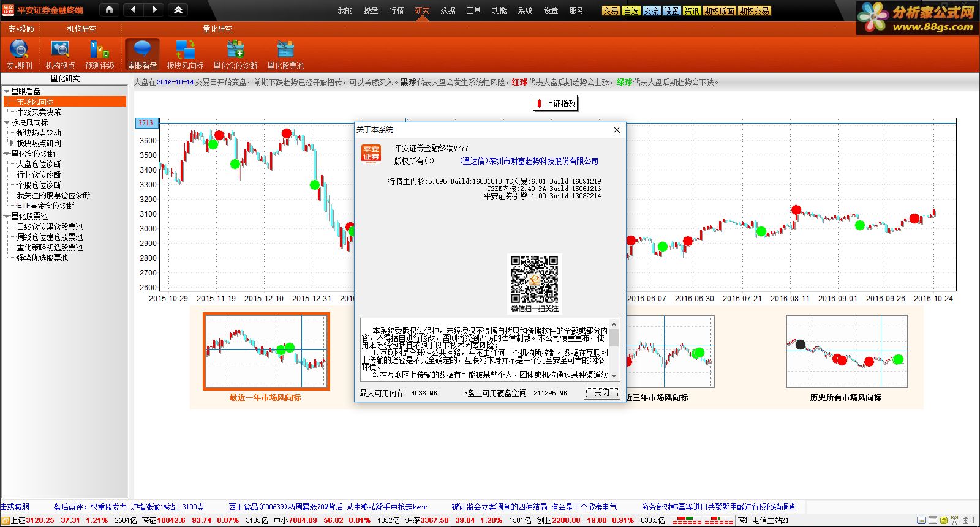Image resolution: width=980 pixels, height=527 pixels.
Task: Select 板块热点轮动 in the tree
Action: point(39,133)
